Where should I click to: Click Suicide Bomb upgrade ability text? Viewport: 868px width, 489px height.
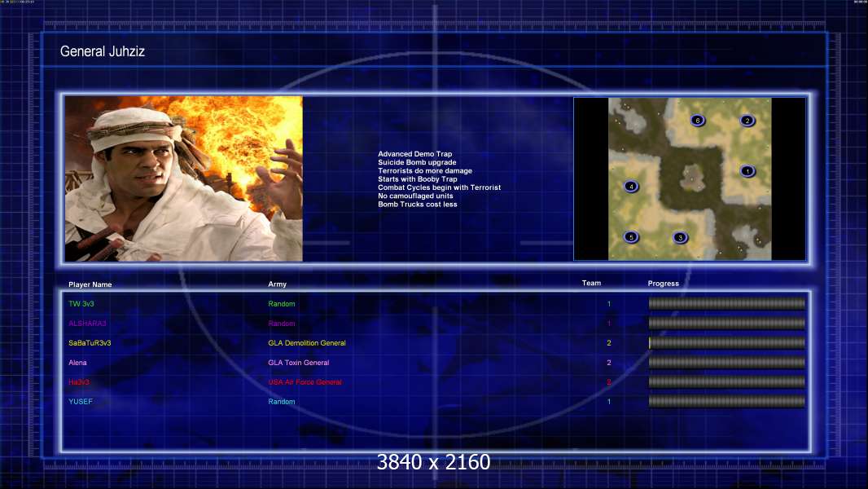click(418, 162)
